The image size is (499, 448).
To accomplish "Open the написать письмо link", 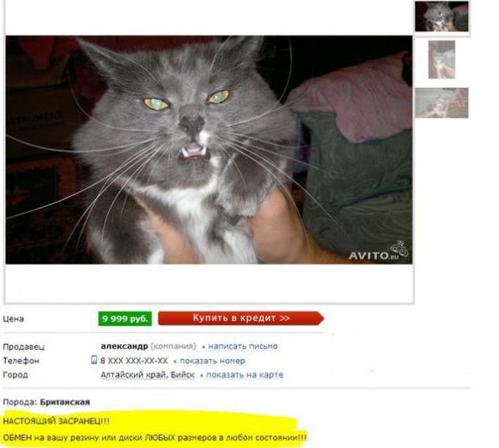I will (243, 346).
